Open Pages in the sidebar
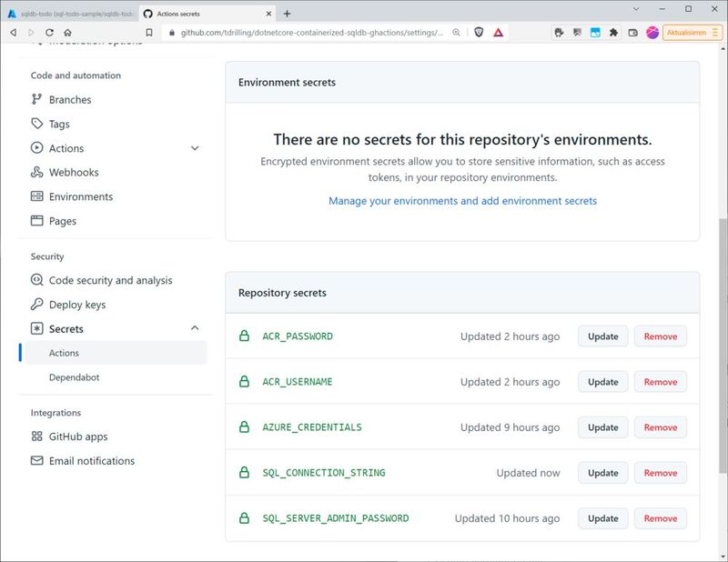Image resolution: width=728 pixels, height=562 pixels. coord(63,221)
